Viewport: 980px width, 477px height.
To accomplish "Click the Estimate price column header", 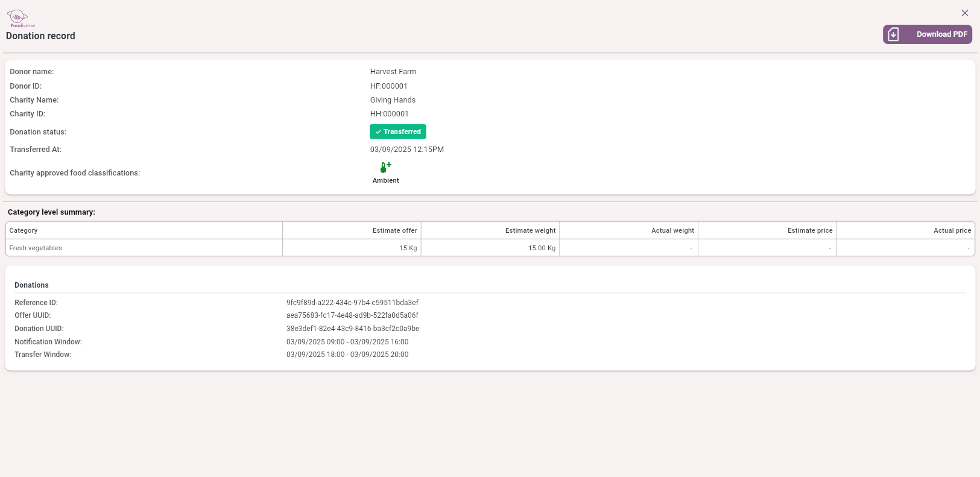I will pos(810,230).
